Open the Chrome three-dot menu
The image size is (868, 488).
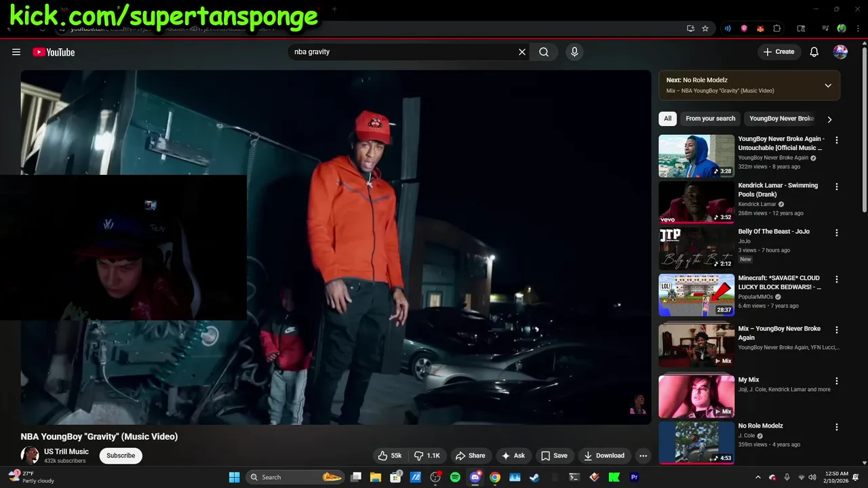click(856, 28)
